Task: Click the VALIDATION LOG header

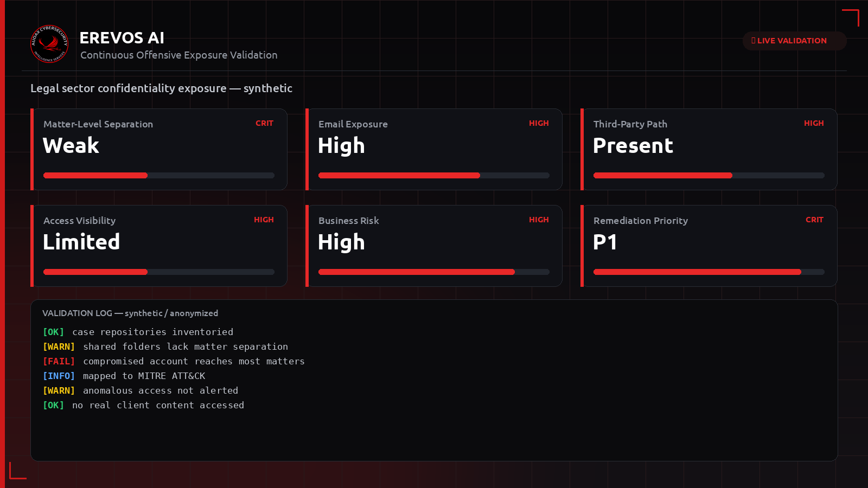Action: [130, 313]
